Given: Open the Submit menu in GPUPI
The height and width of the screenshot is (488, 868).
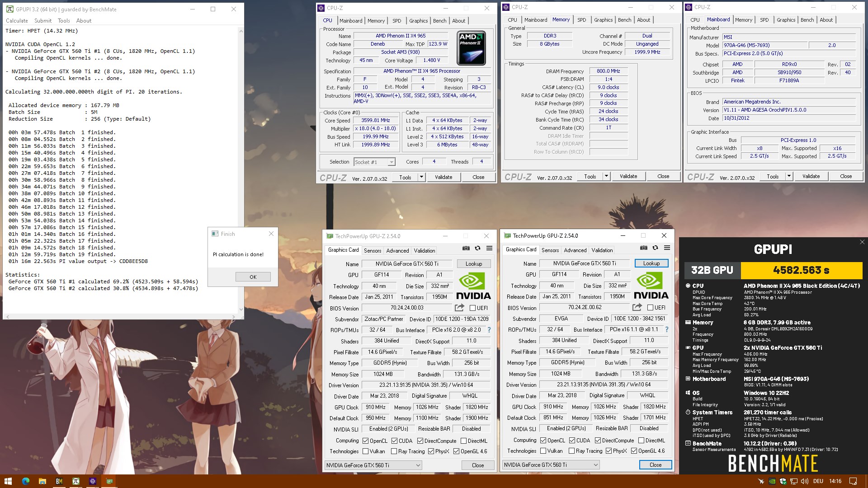Looking at the screenshot, I should point(43,21).
